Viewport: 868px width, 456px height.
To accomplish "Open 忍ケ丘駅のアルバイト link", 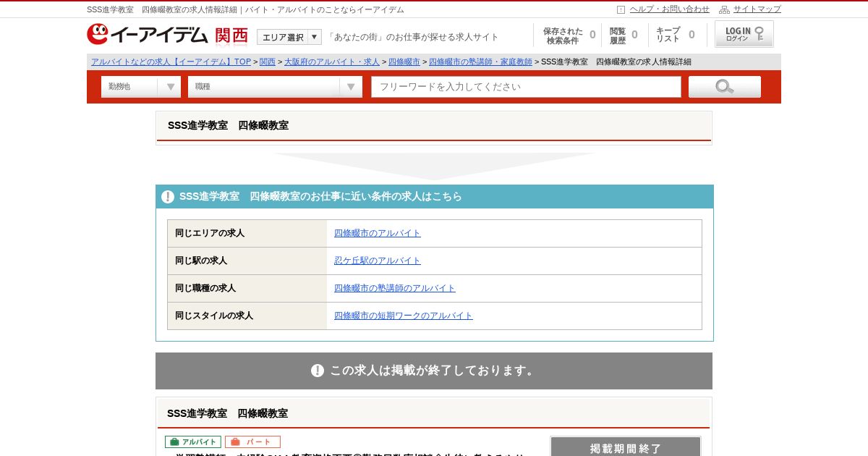I will pos(378,261).
